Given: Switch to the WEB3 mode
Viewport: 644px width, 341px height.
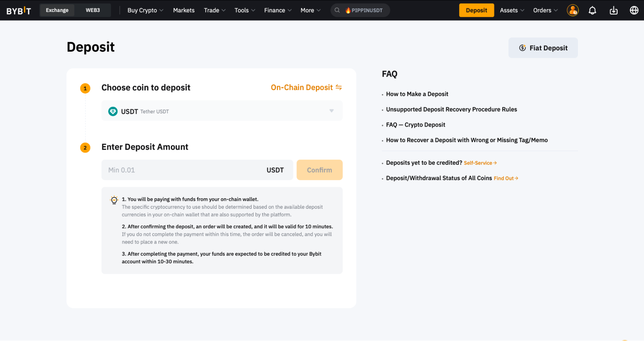Looking at the screenshot, I should [93, 10].
